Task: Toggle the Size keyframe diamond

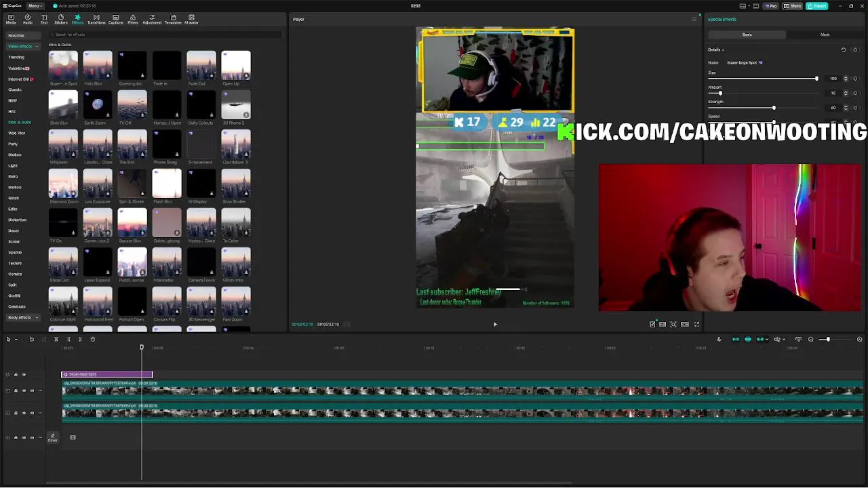Action: pyautogui.click(x=855, y=79)
